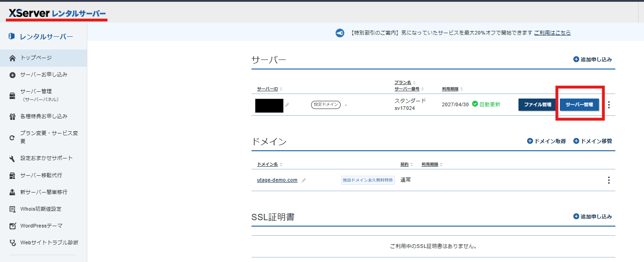Click gift icon for 各種特典お申し込み

point(12,117)
